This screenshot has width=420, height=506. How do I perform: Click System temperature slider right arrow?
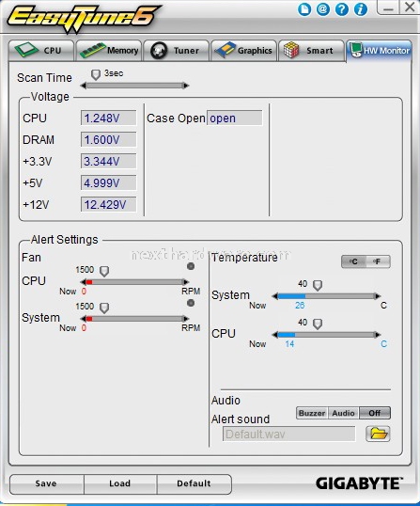pos(378,296)
